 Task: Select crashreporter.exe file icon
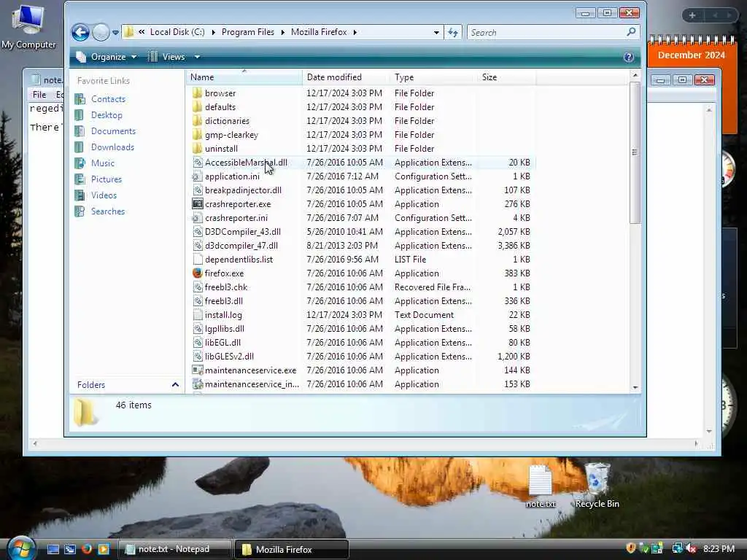coord(198,204)
